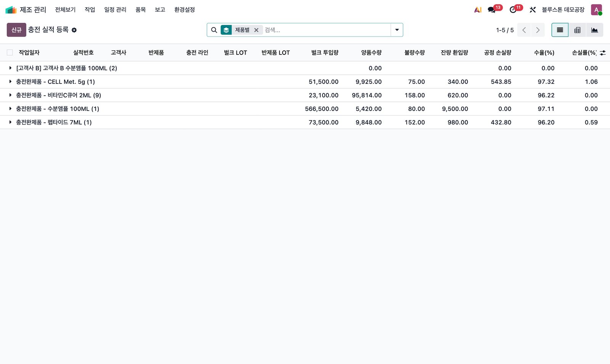Click the 검색 search input field
The width and height of the screenshot is (610, 364).
point(326,30)
